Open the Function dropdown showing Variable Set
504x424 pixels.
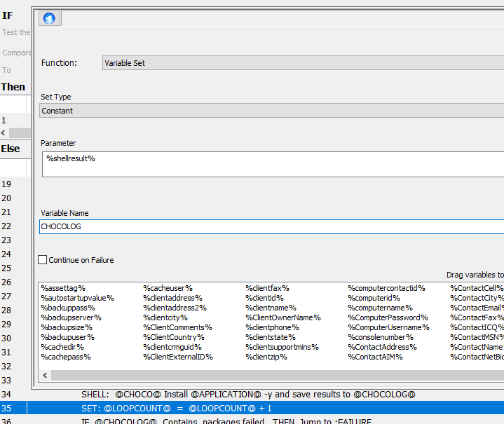coord(303,63)
